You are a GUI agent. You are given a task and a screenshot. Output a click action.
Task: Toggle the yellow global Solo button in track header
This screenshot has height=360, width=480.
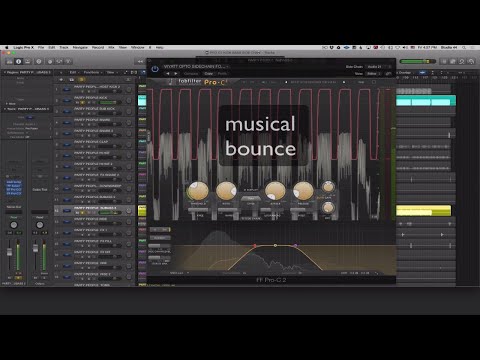point(81,80)
